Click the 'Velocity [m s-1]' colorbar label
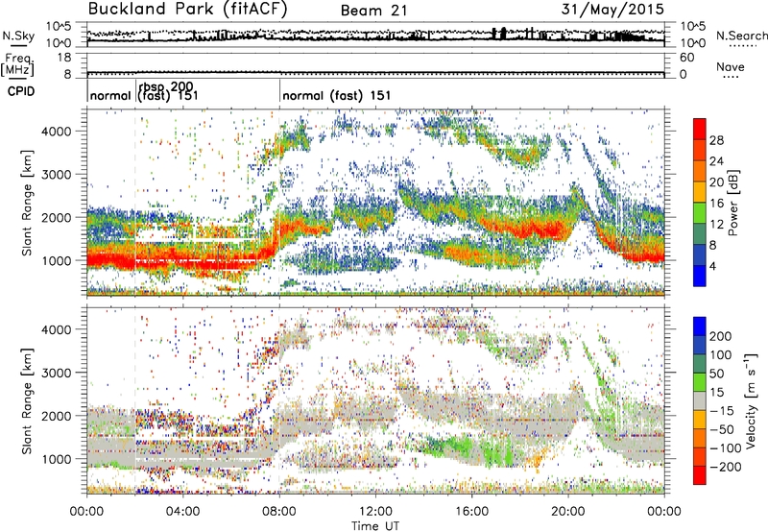The width and height of the screenshot is (768, 532). pyautogui.click(x=751, y=400)
